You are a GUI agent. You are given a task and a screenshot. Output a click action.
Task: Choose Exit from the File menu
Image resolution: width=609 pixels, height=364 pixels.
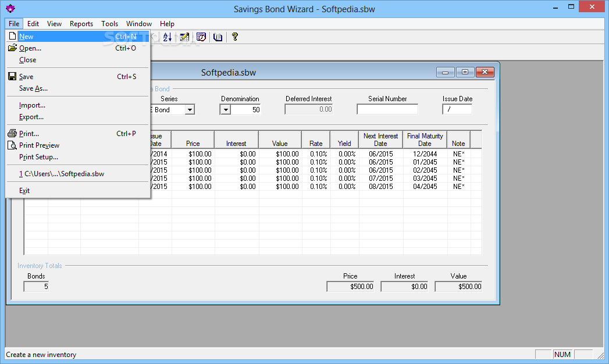click(x=78, y=191)
